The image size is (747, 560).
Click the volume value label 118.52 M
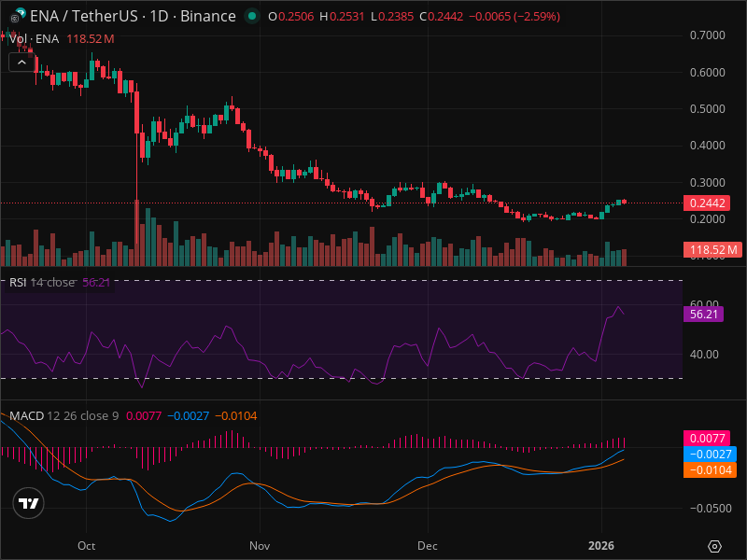pyautogui.click(x=712, y=249)
